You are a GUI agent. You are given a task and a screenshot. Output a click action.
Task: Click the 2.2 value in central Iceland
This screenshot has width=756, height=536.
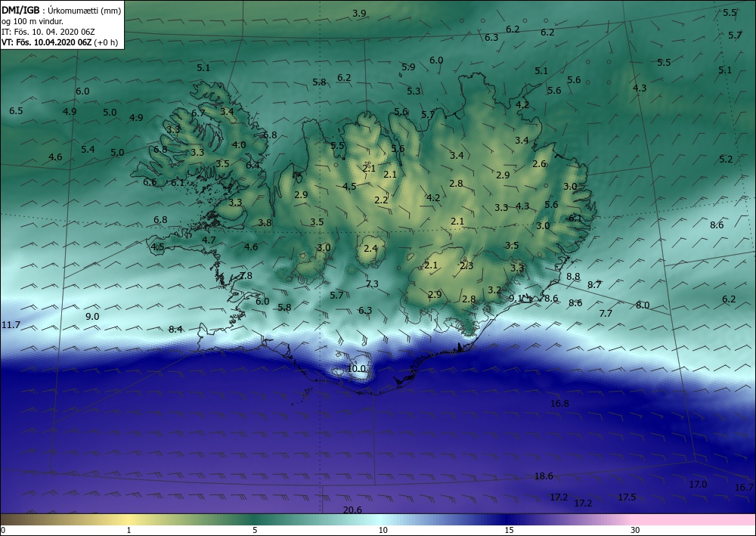[x=381, y=200]
